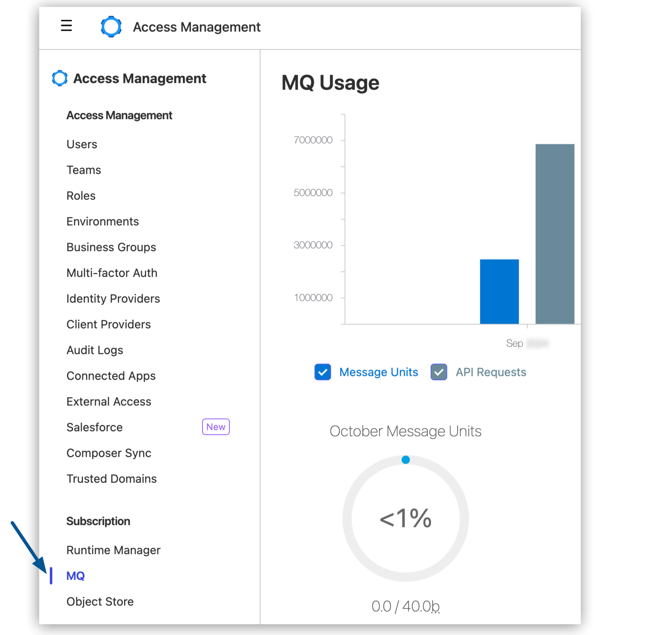Uncheck the Message Units checkbox
672x635 pixels.
pyautogui.click(x=323, y=372)
